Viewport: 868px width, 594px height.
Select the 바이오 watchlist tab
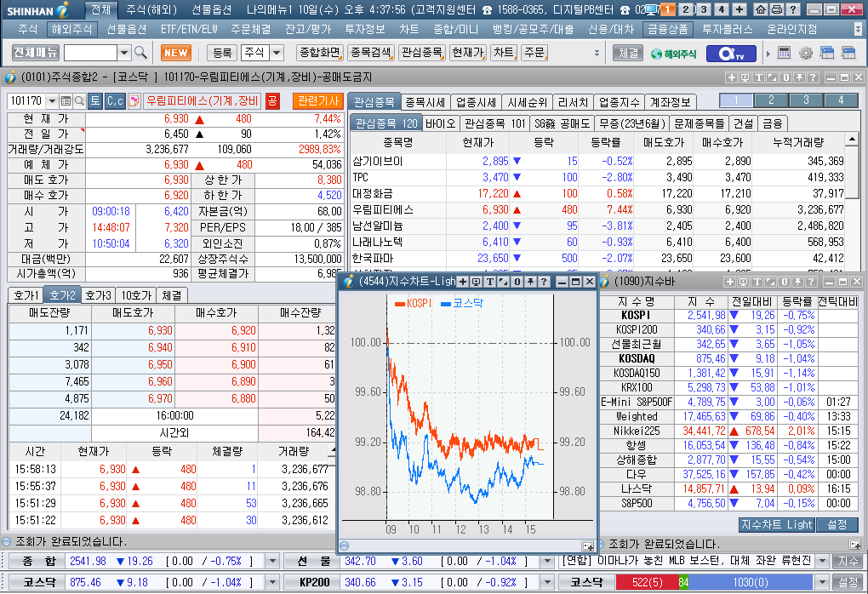tap(440, 123)
